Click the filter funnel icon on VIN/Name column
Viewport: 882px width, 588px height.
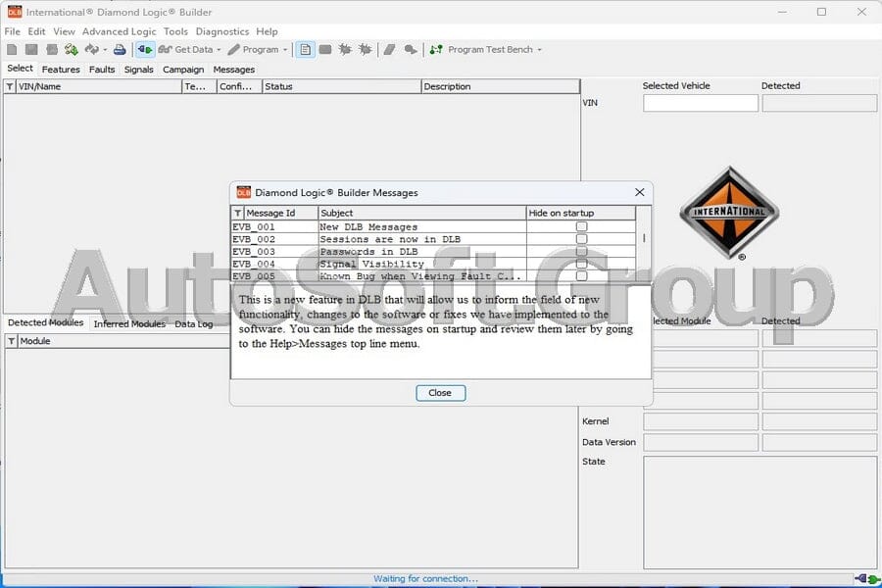(x=9, y=86)
